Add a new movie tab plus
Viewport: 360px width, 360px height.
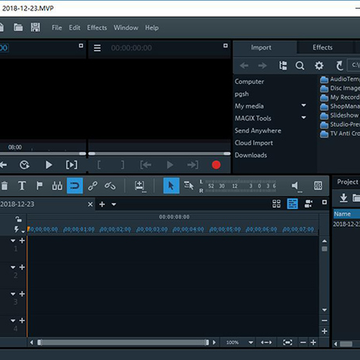click(102, 204)
